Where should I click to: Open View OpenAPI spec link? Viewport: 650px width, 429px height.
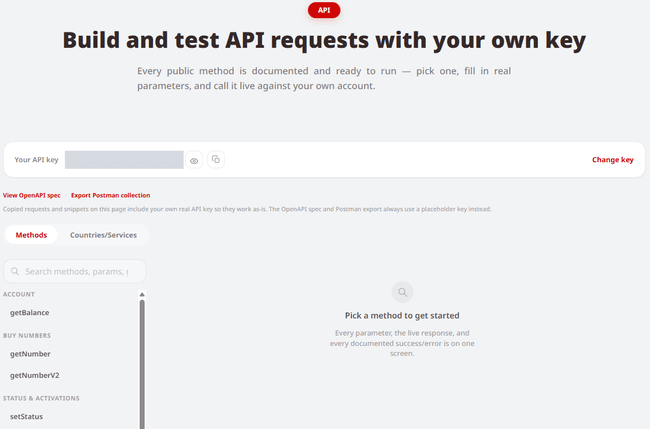point(32,195)
